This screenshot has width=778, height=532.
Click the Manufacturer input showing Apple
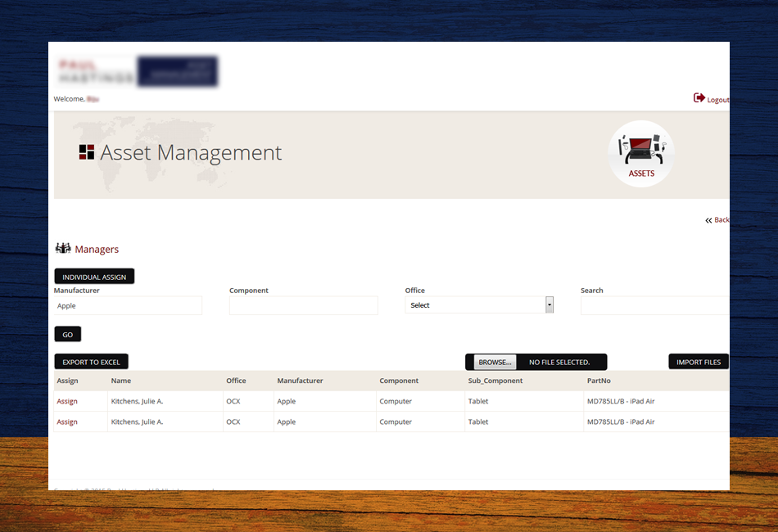click(127, 304)
